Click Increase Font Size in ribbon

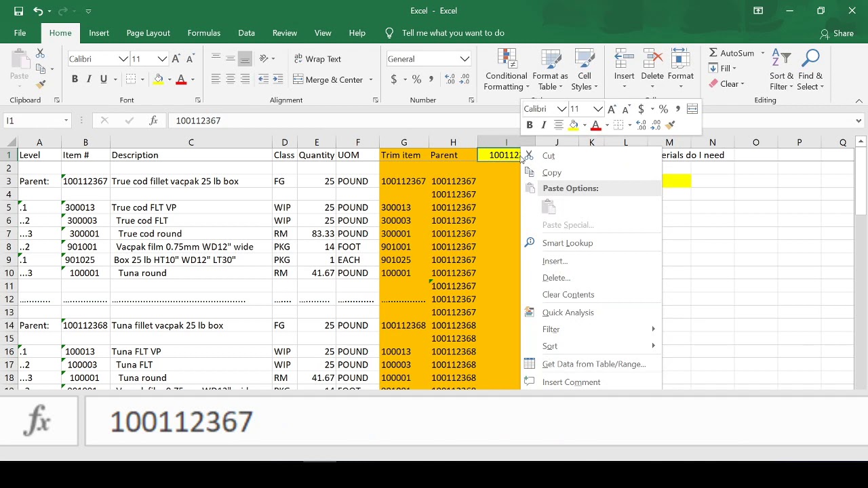pos(176,59)
